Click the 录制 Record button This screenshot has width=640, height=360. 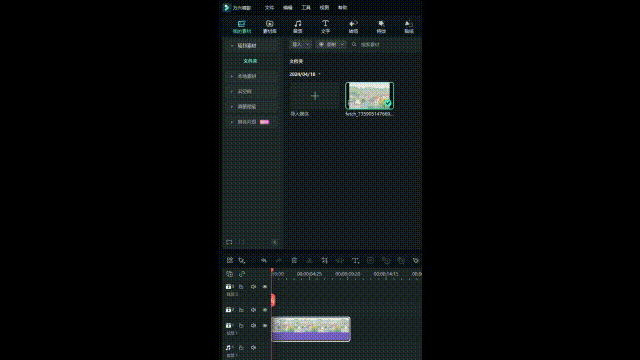coord(328,44)
